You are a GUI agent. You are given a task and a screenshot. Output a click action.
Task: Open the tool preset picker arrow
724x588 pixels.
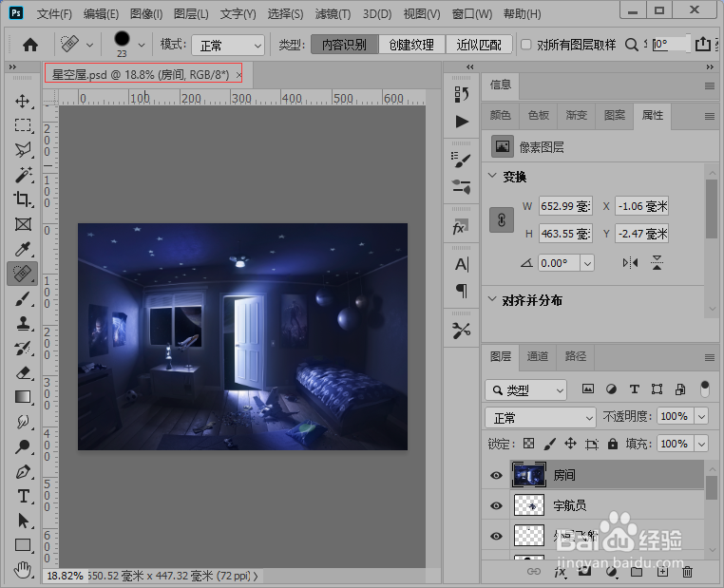(x=89, y=46)
